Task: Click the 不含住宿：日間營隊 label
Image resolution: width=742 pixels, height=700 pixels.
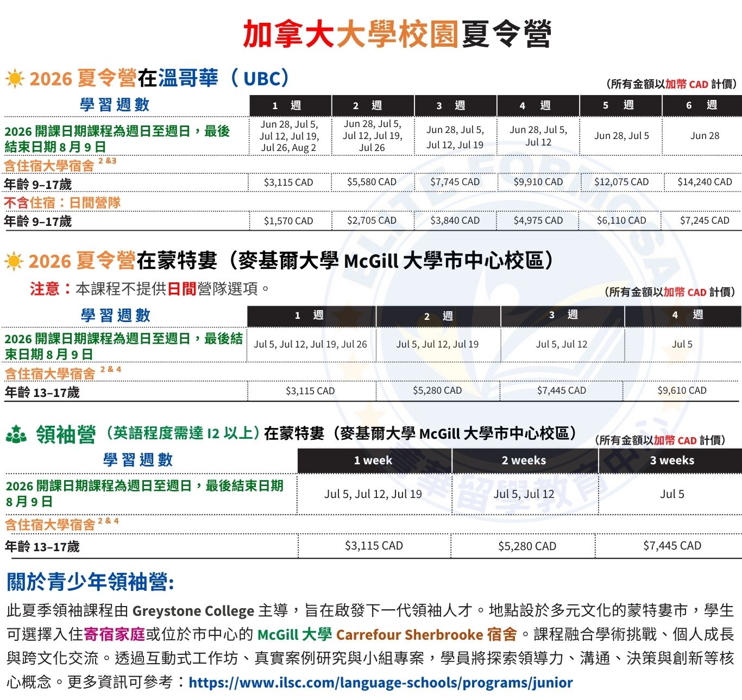Action: tap(62, 203)
